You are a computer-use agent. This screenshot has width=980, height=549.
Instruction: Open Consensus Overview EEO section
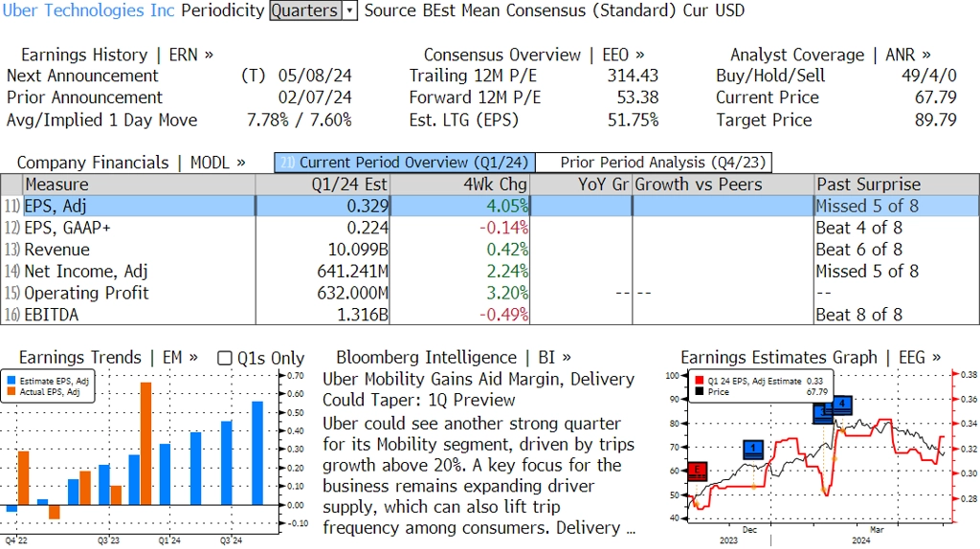pos(534,55)
